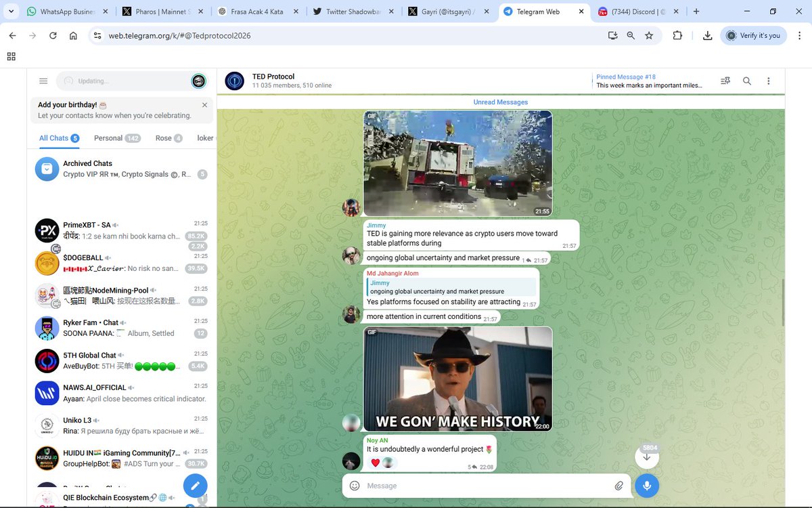Open the main hamburger menu

(x=43, y=80)
